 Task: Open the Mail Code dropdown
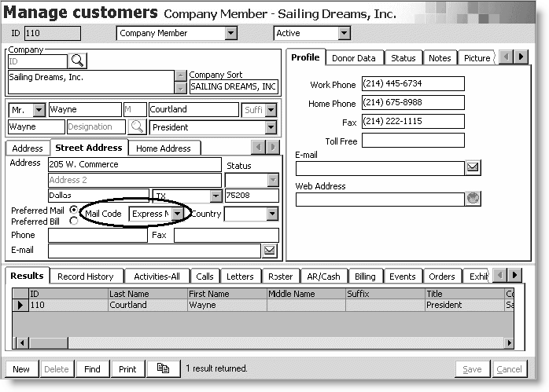pos(178,214)
